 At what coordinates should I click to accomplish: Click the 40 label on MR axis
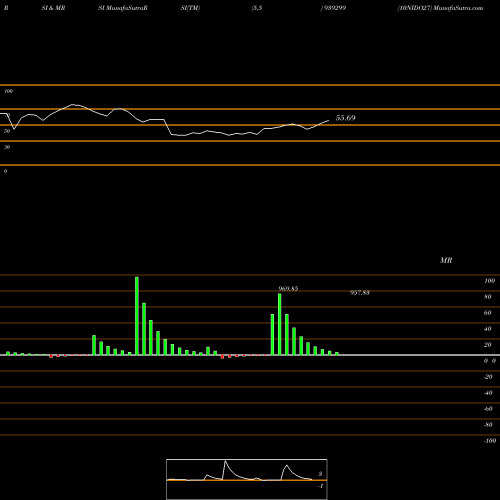[488, 329]
